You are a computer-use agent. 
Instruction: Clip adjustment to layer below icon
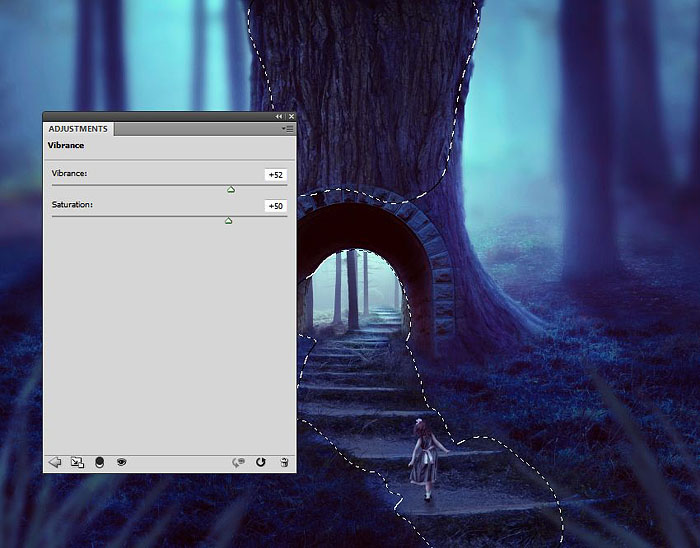[x=99, y=462]
